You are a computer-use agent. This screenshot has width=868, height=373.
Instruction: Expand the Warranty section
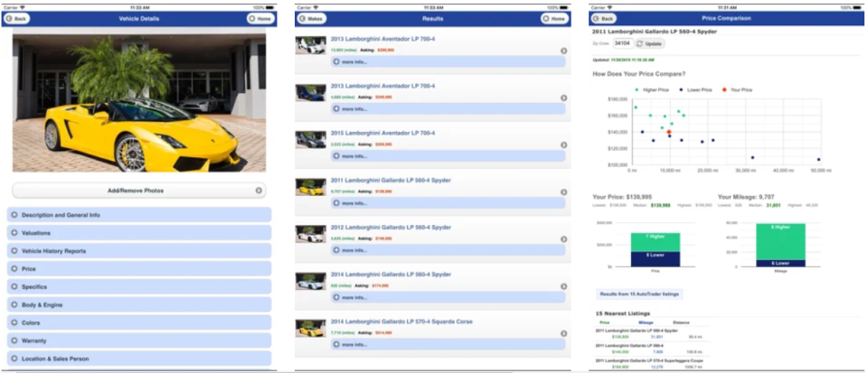click(139, 341)
